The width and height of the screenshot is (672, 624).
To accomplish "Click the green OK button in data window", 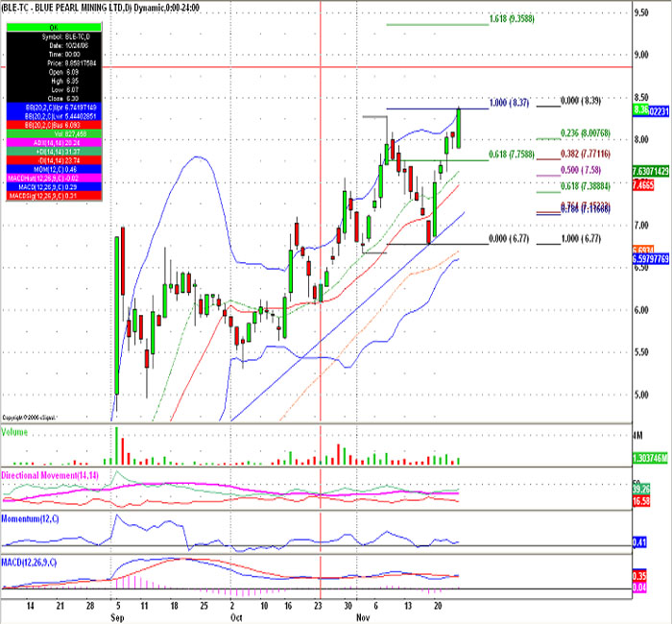I will (54, 28).
